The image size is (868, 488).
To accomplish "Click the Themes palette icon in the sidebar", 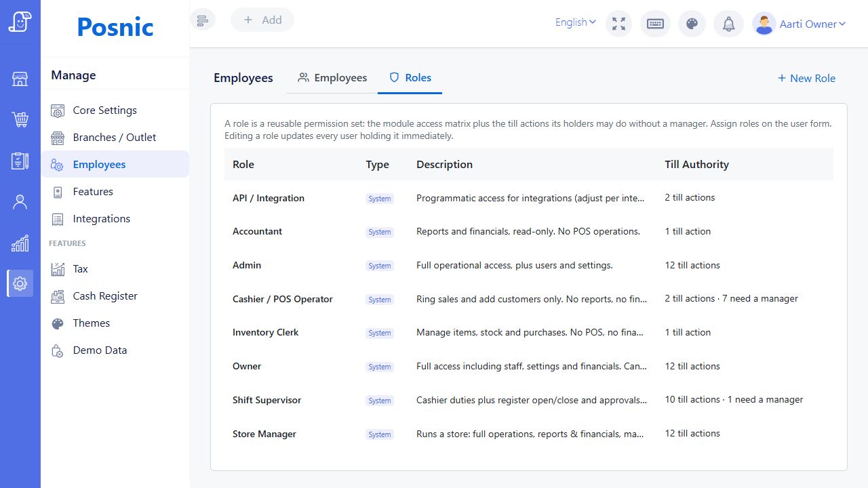I will (58, 323).
